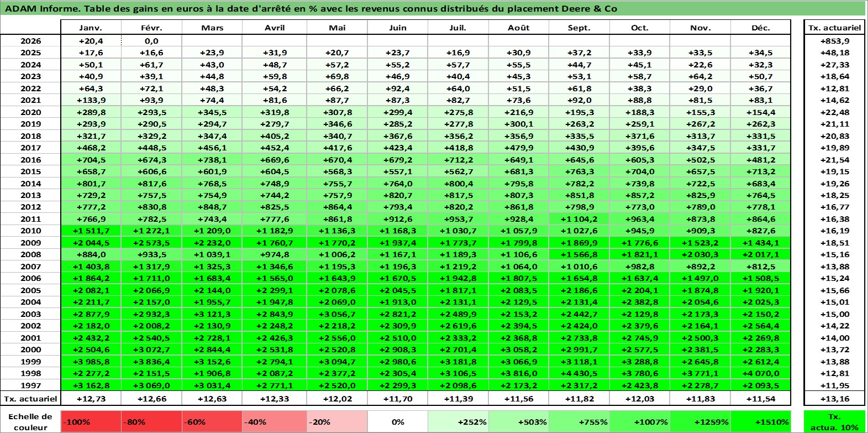Screen dimensions: 868x433
Task: Click the +20,4 cell for Janv. 2026
Action: pos(91,41)
